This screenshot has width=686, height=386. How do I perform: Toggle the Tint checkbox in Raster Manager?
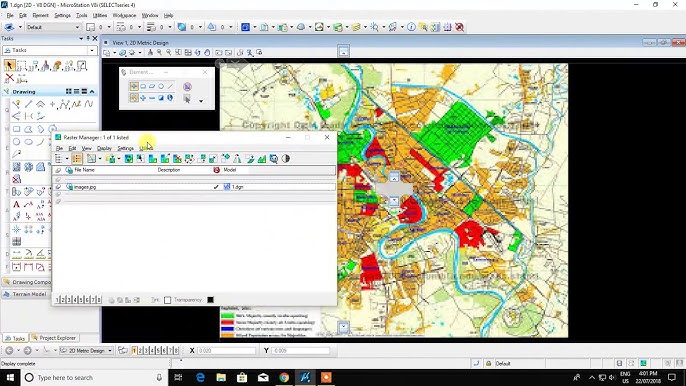click(168, 300)
